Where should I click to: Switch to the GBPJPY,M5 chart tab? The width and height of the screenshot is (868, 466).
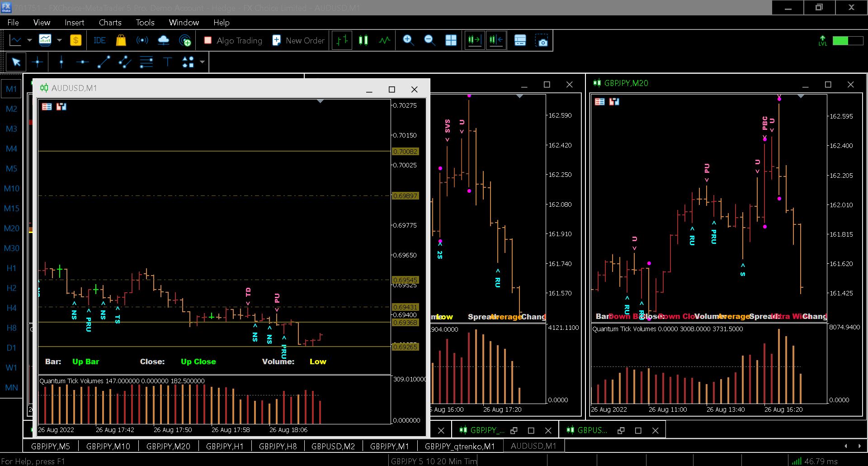coord(51,447)
